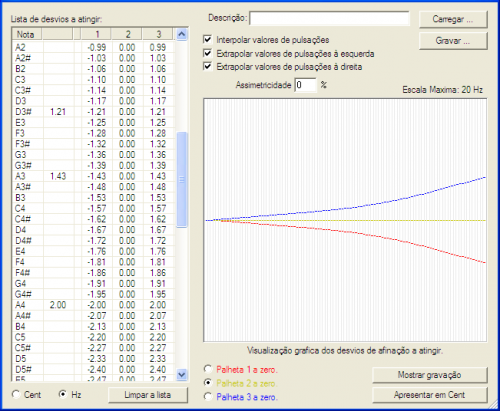Uncheck Extrapolar valores de pulsações à direita
Viewport: 500px width, 411px height.
208,66
